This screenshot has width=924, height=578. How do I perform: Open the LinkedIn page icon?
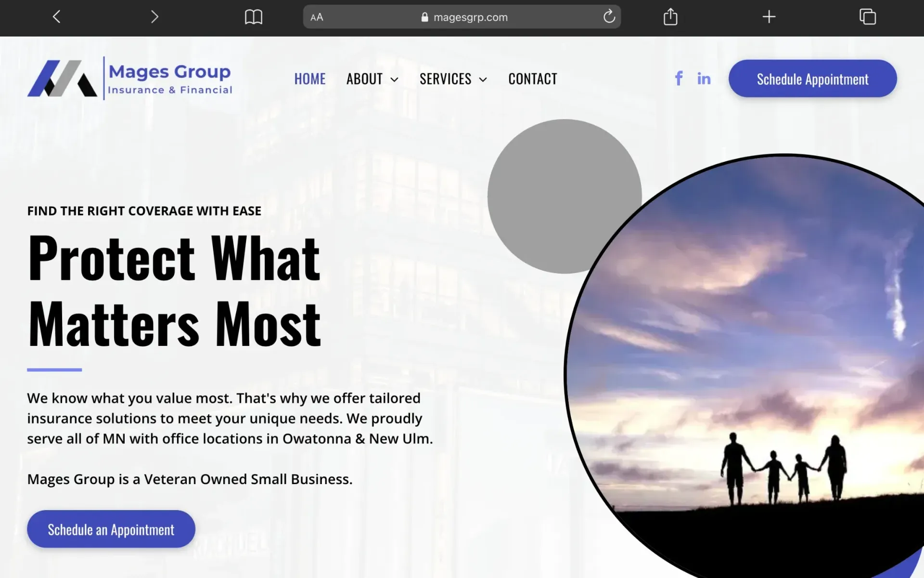[x=704, y=78]
